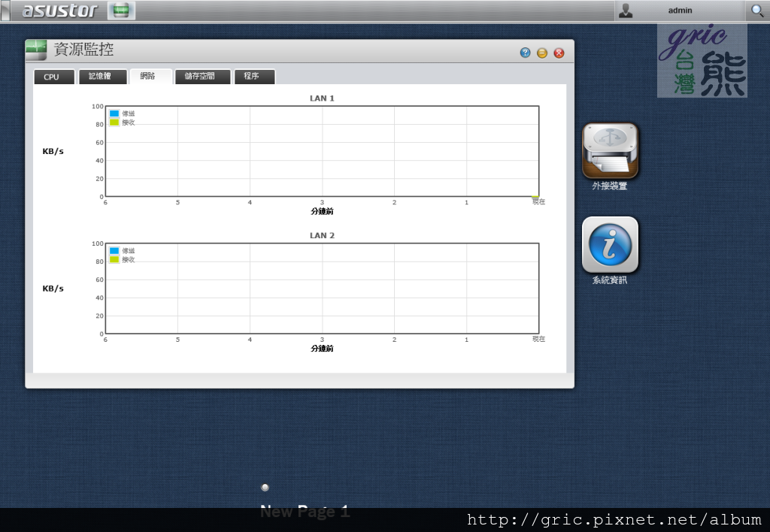Minimize the 資源監控 window
This screenshot has height=532, width=770.
click(x=542, y=53)
